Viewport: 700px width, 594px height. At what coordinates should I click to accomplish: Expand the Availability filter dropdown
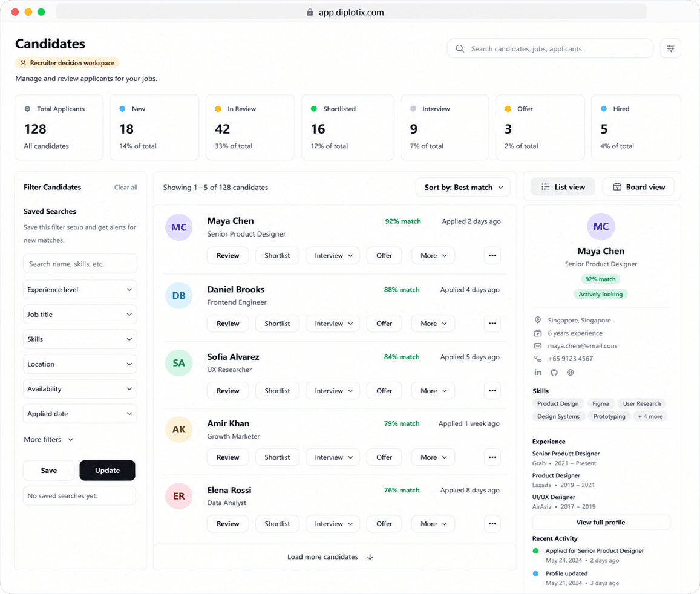point(80,389)
